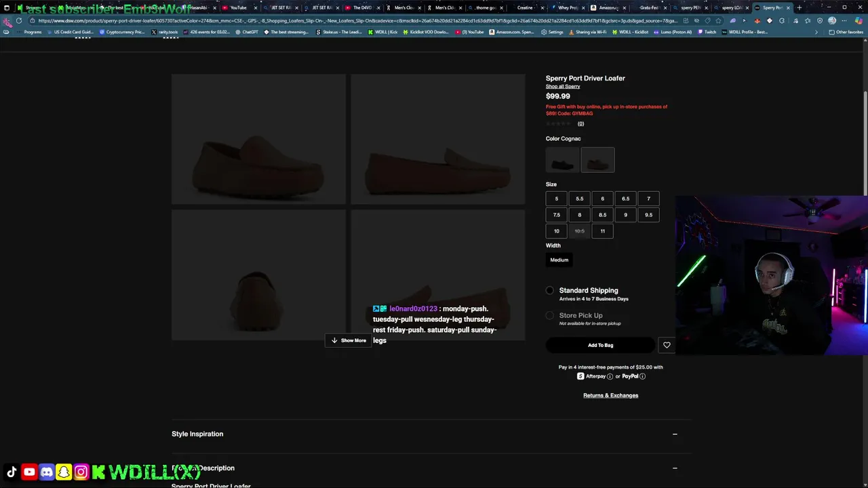This screenshot has width=868, height=488.
Task: Choose size 10
Action: click(557, 231)
